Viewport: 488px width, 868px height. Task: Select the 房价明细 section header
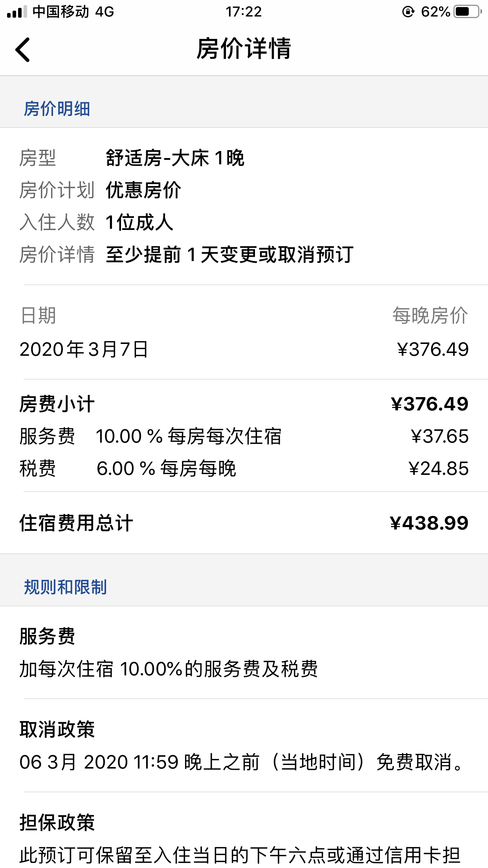(57, 109)
